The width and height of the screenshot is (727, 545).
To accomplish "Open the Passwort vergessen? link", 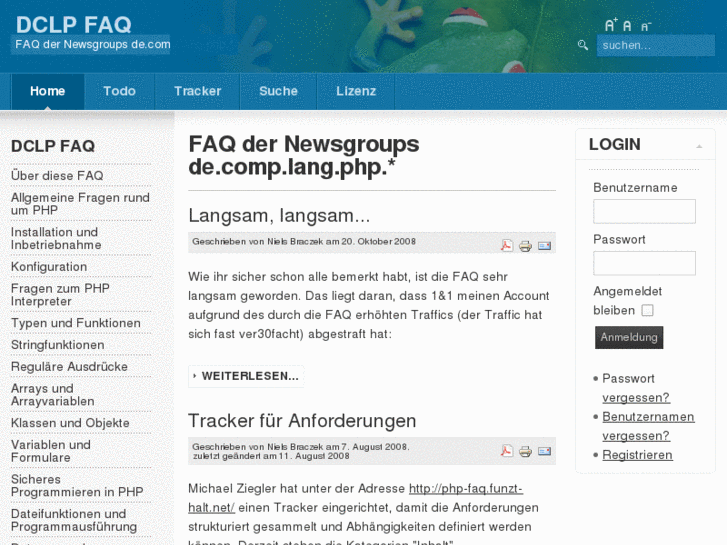I will point(636,388).
